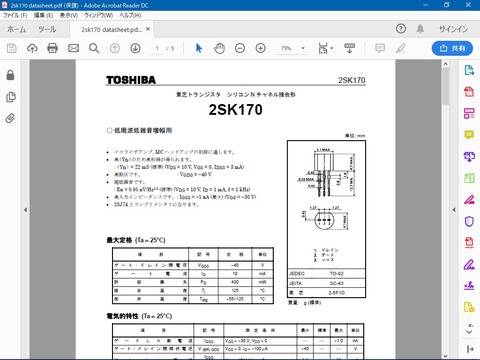Click the current page number field
The image size is (480, 360).
[x=157, y=49]
